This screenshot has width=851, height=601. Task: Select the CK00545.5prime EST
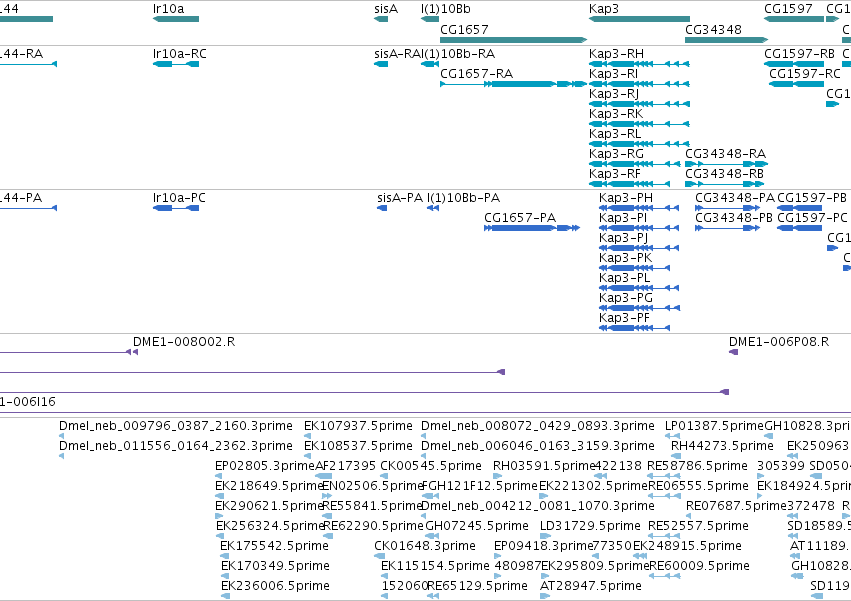(x=384, y=476)
